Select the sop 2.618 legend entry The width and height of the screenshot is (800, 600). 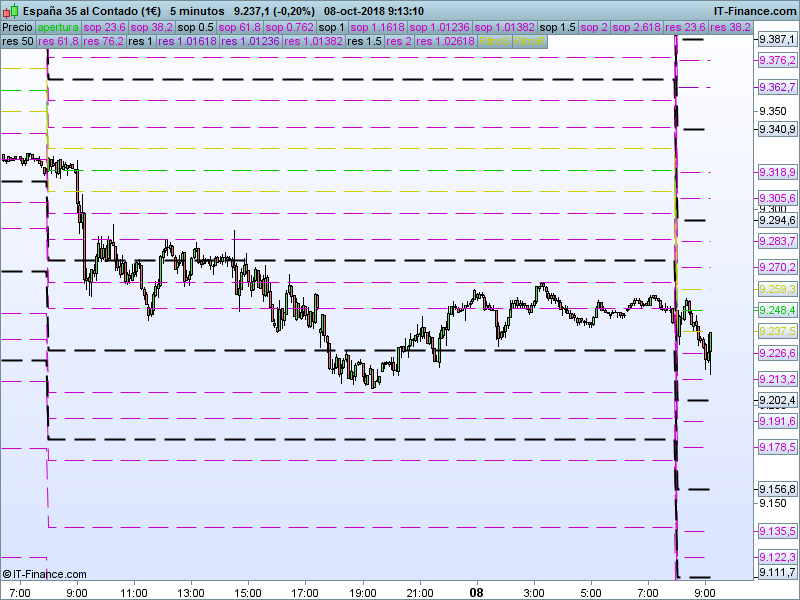tap(636, 28)
